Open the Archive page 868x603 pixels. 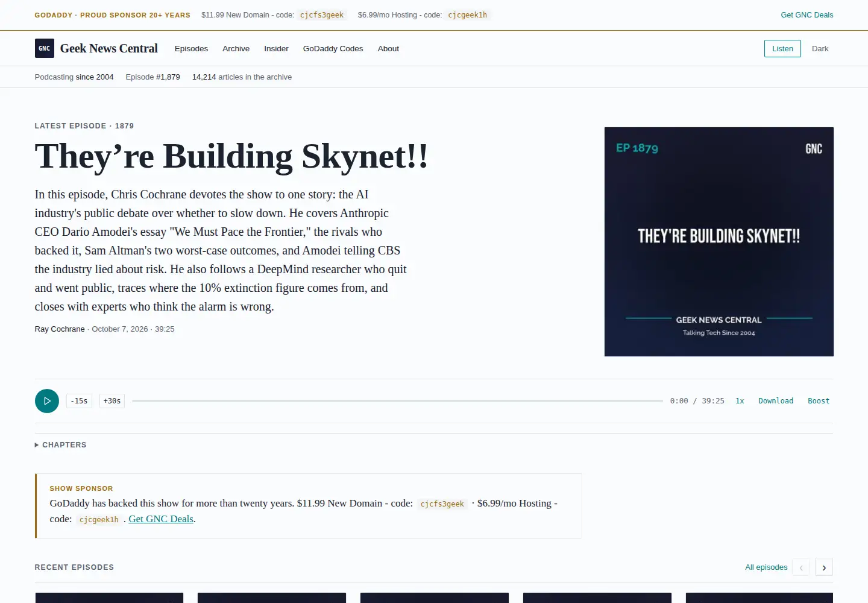pos(236,49)
